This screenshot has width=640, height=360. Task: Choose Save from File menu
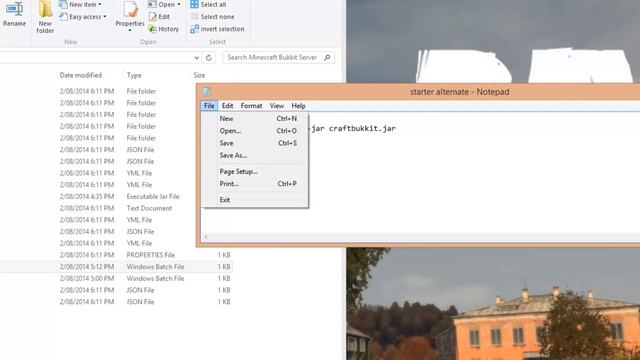click(x=255, y=143)
